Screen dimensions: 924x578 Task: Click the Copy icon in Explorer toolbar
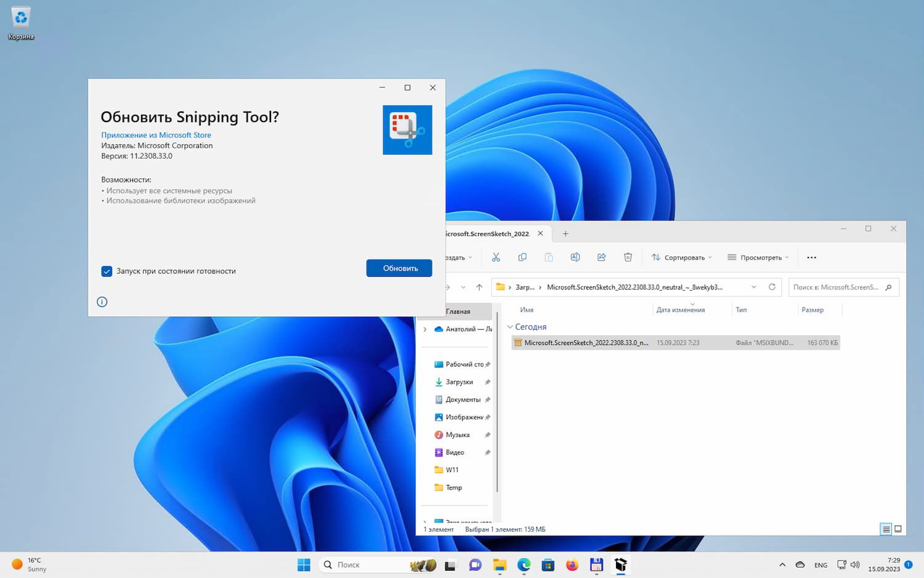click(522, 258)
